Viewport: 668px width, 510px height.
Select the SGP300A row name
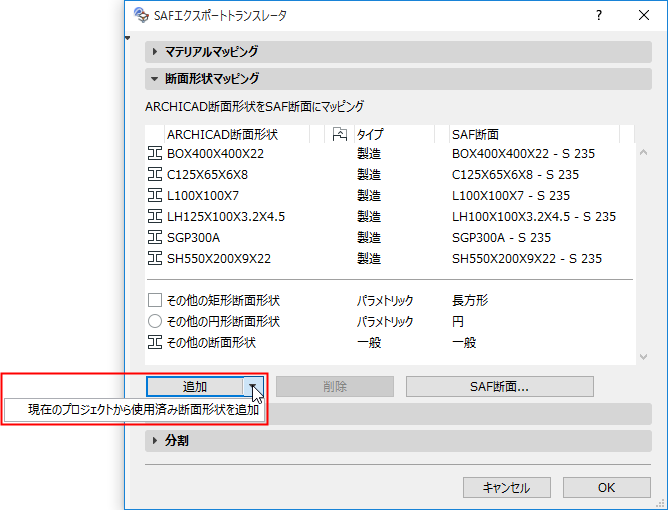[x=193, y=237]
